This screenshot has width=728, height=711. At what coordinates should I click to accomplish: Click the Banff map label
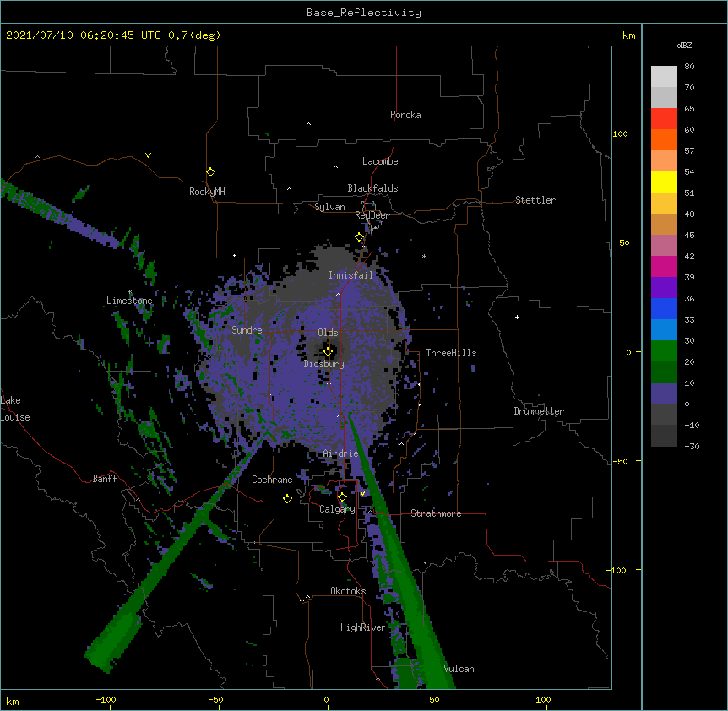105,479
